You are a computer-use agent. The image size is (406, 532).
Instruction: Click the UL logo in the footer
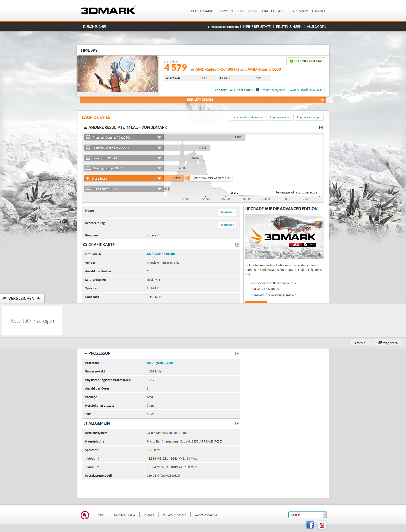(85, 515)
